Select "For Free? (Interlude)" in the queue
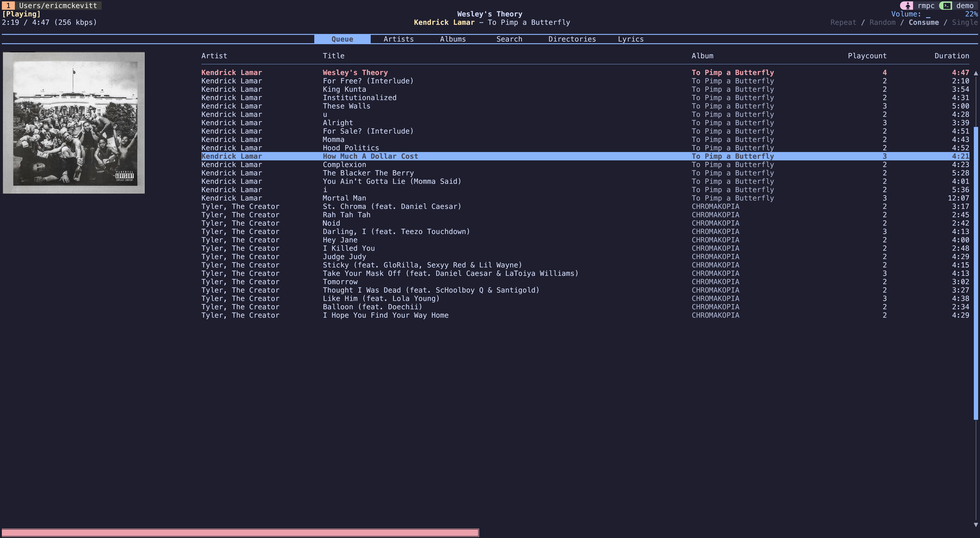 (585, 81)
